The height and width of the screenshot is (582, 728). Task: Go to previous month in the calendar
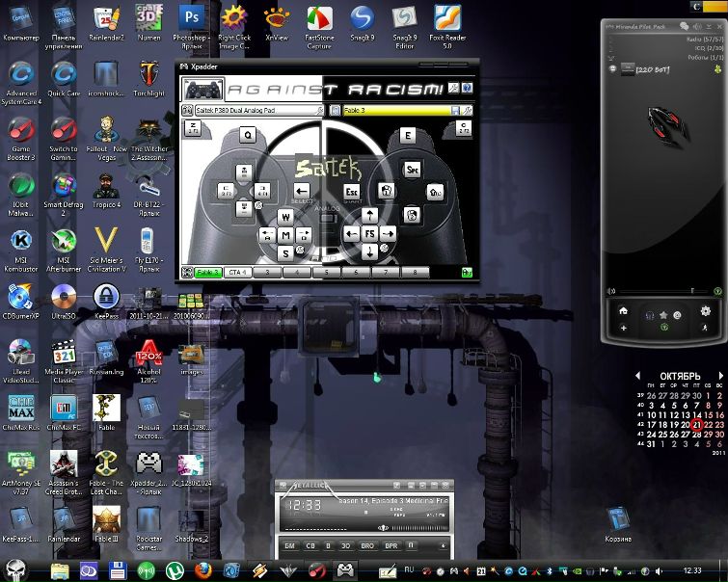[637, 376]
